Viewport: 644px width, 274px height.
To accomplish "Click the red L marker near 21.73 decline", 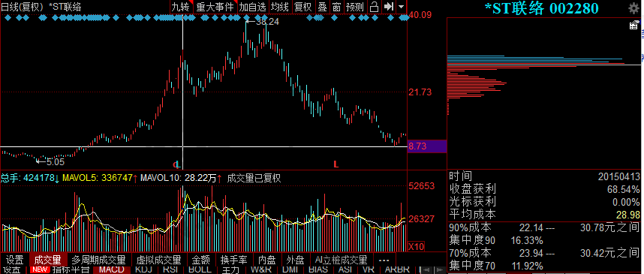I will [336, 164].
